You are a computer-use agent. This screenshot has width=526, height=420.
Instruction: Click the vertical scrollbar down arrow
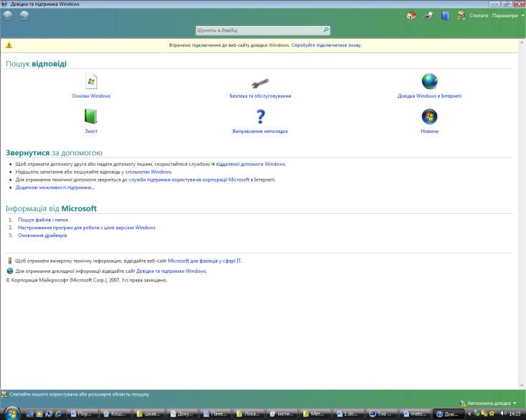[x=522, y=386]
